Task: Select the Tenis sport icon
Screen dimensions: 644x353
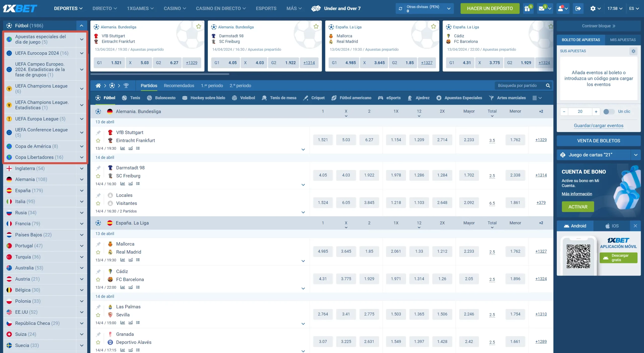Action: coord(124,98)
